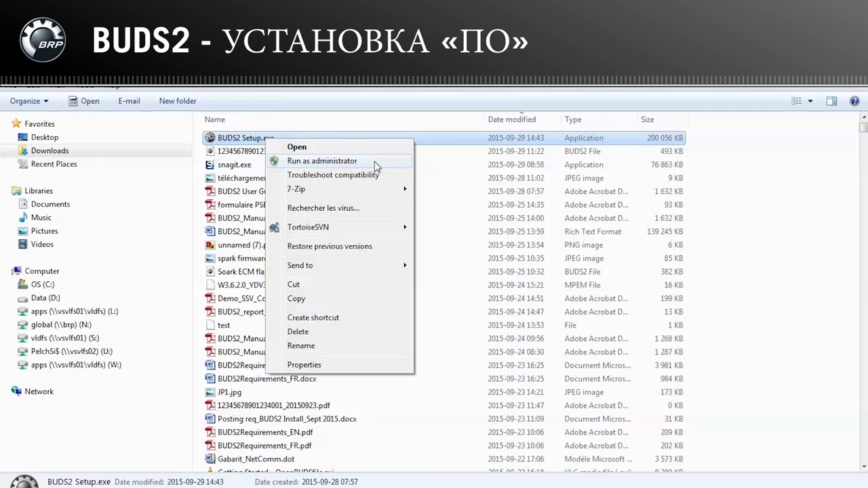Select the Favorites star icon
868x488 pixels.
pos(16,124)
